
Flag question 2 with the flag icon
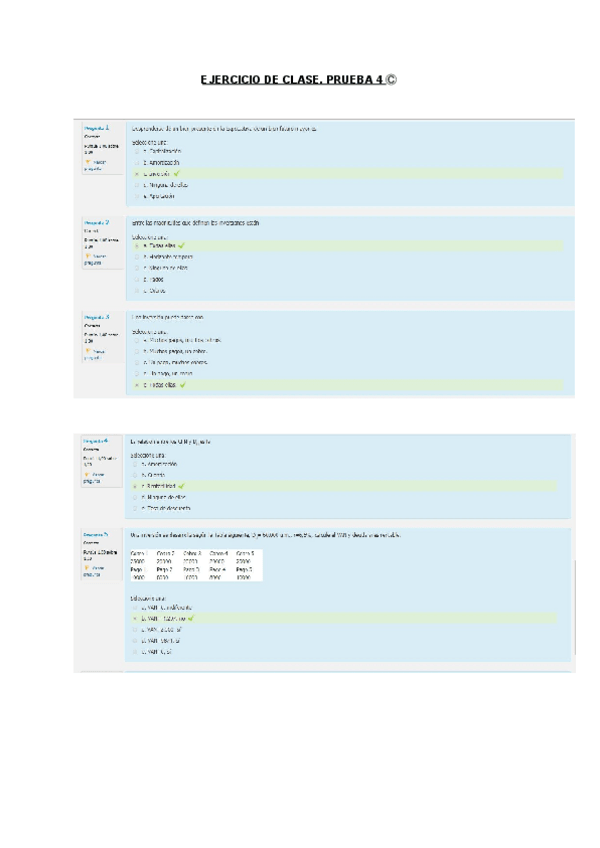tap(88, 256)
